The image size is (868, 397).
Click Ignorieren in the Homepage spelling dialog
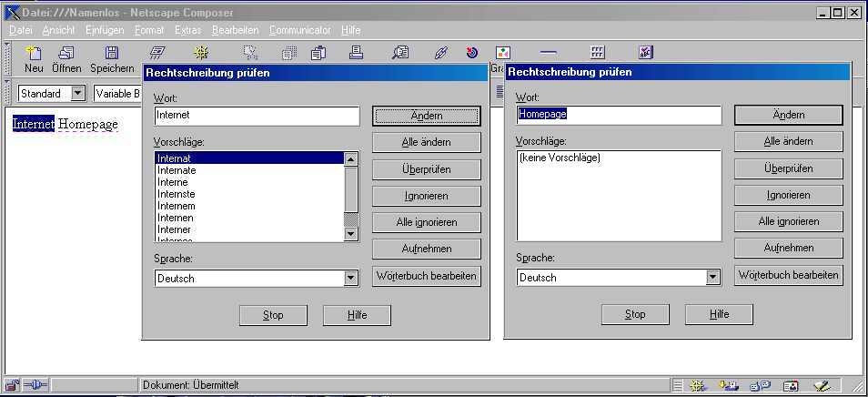(788, 195)
